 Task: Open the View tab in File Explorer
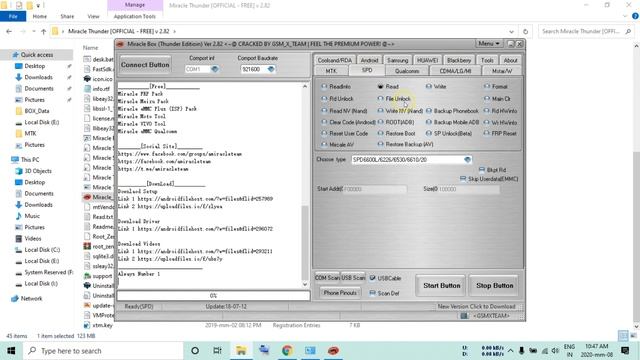point(93,16)
